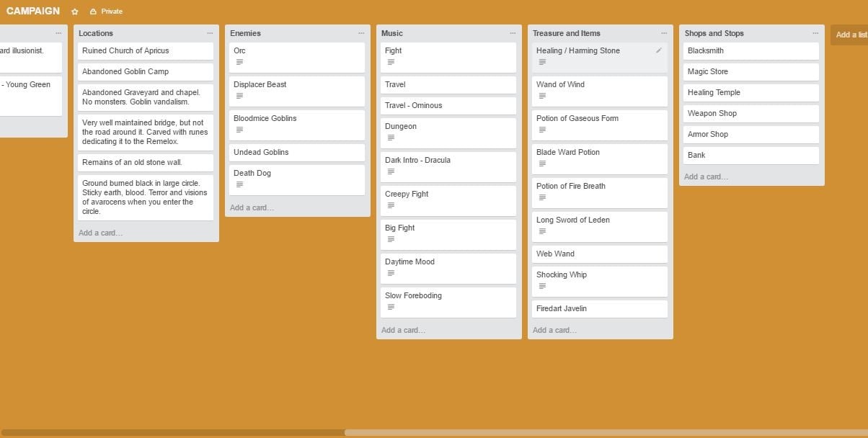868x438 pixels.
Task: Click description icon on Wand of Wind card
Action: [543, 96]
